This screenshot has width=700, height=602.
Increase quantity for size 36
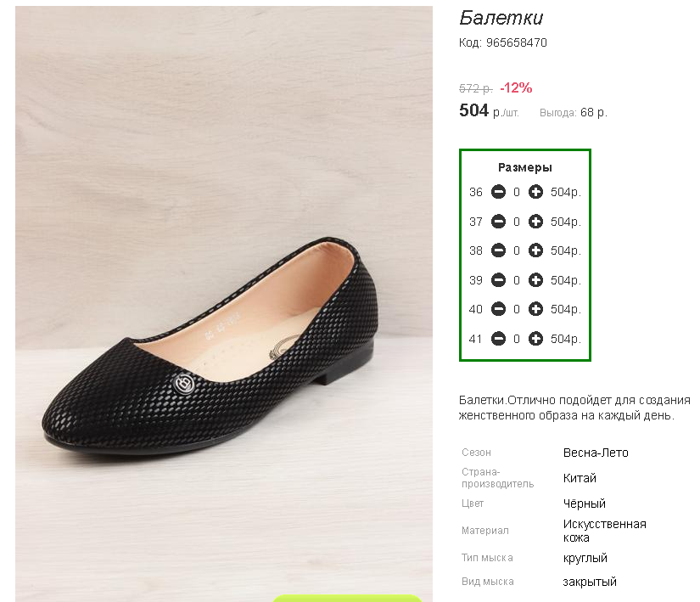pos(535,192)
